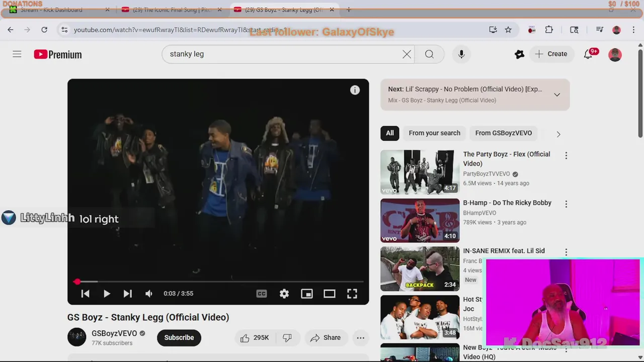
Task: Switch to miniplayer mode
Action: point(307,294)
